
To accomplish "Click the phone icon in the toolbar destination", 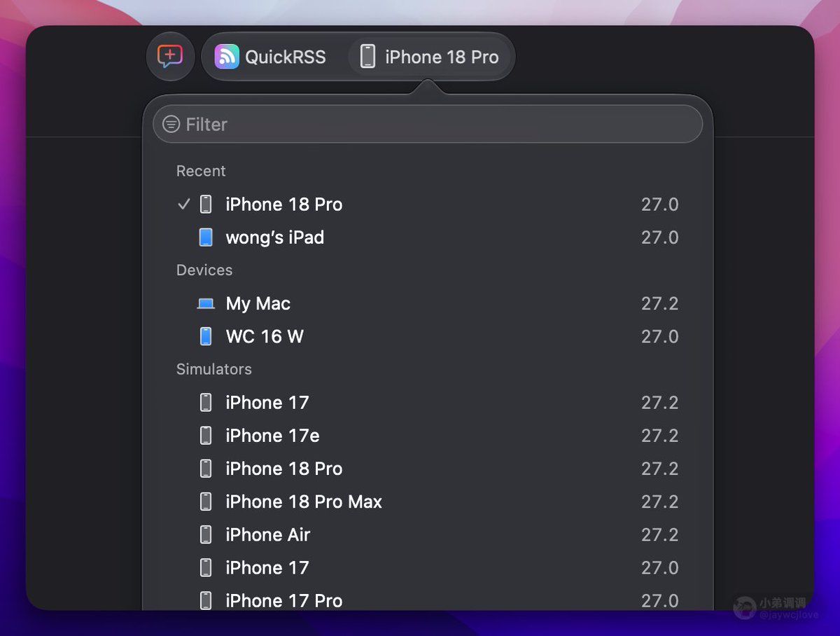I will tap(367, 57).
